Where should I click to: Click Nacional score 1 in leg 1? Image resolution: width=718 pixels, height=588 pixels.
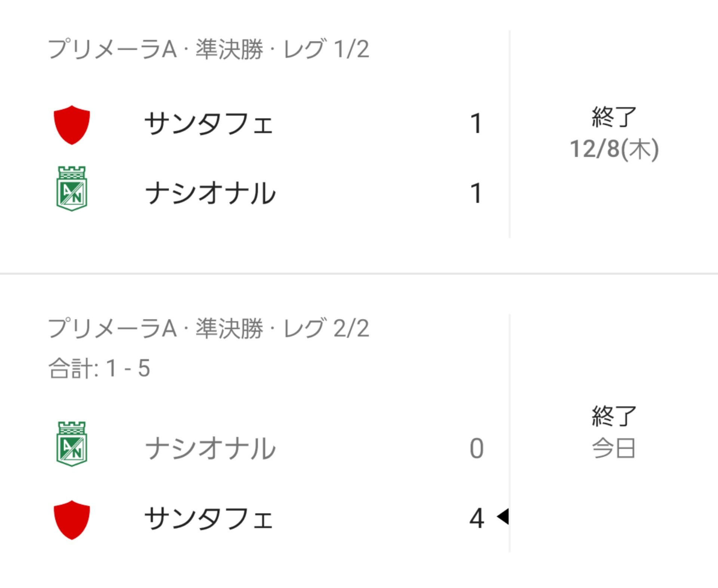coord(476,193)
